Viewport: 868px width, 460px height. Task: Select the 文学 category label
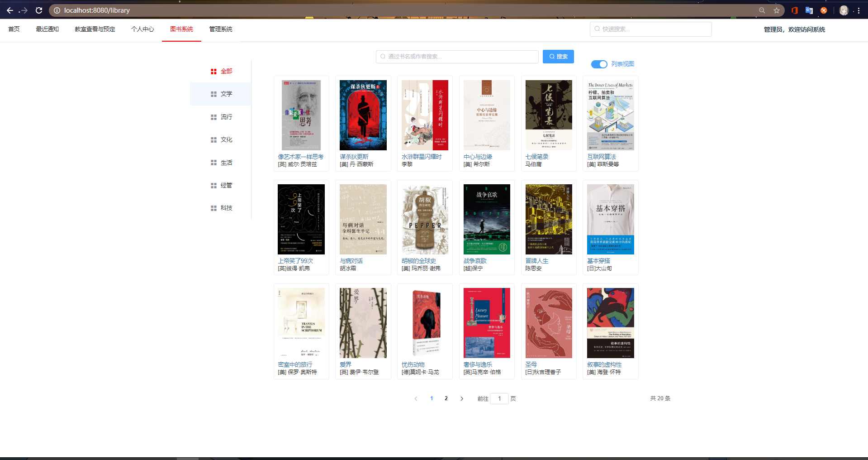click(x=226, y=94)
